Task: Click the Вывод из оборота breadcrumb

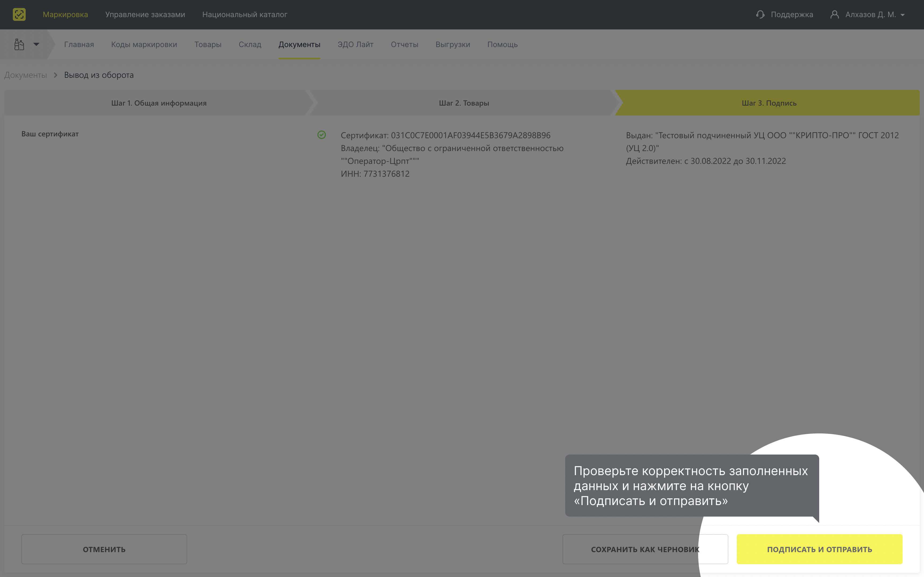Action: click(99, 75)
